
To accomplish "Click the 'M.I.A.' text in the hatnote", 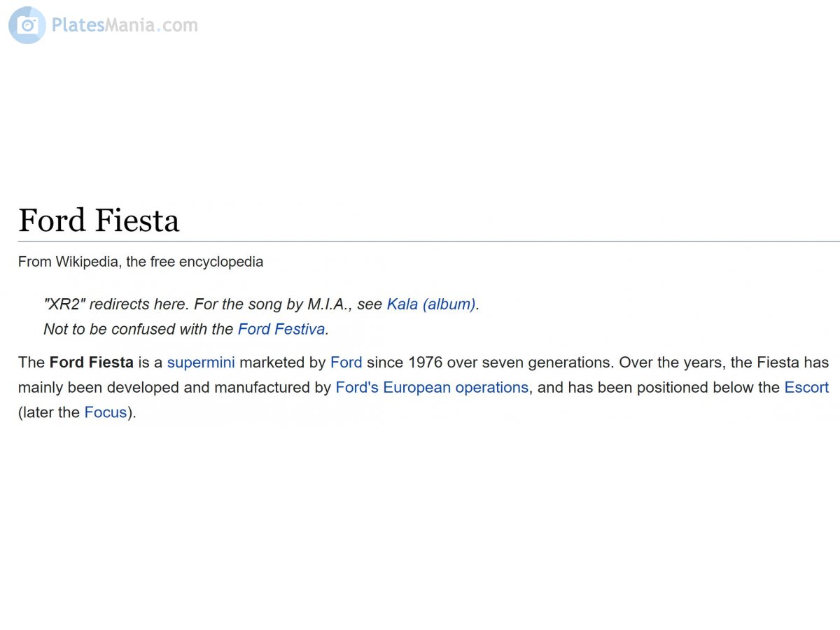I will [330, 304].
